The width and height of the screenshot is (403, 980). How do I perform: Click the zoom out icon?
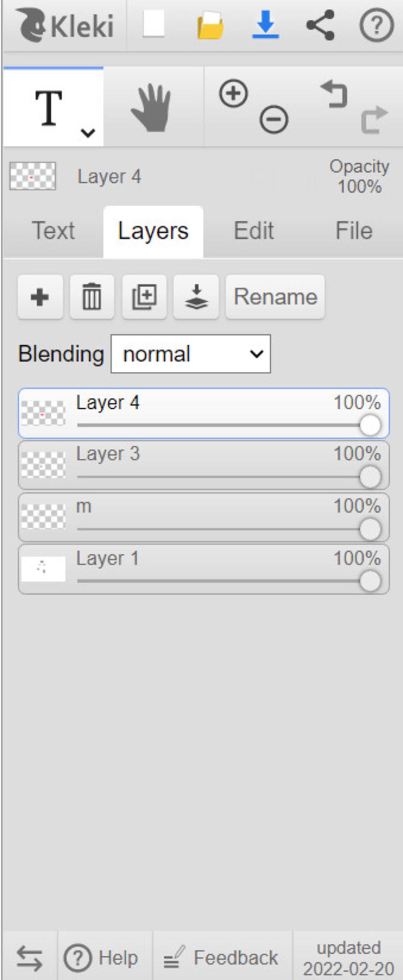click(274, 119)
